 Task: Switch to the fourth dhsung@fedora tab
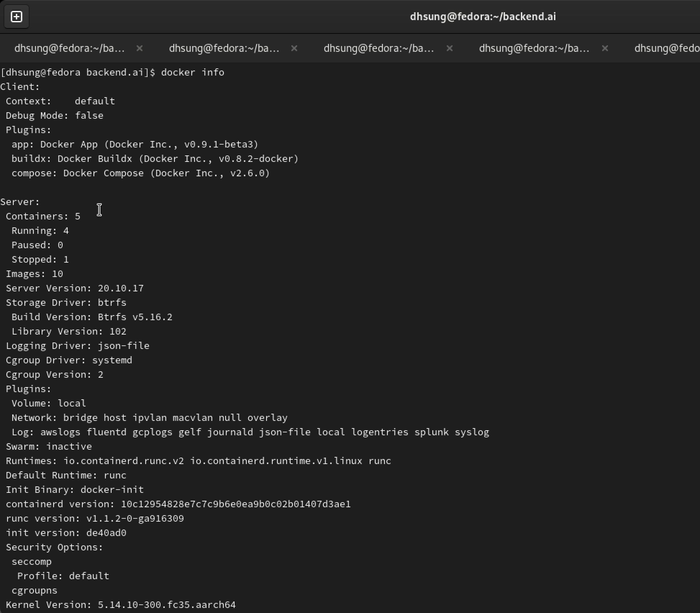pyautogui.click(x=534, y=48)
